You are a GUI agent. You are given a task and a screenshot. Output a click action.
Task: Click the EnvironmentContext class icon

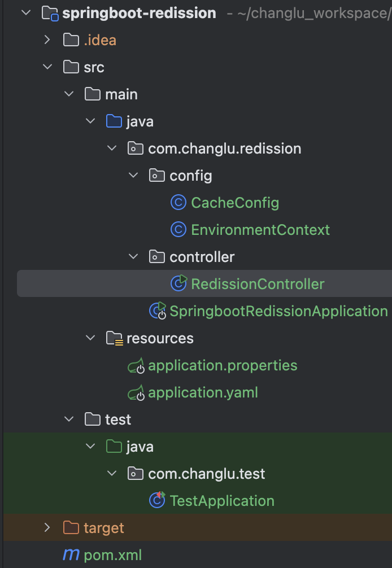[x=178, y=230]
